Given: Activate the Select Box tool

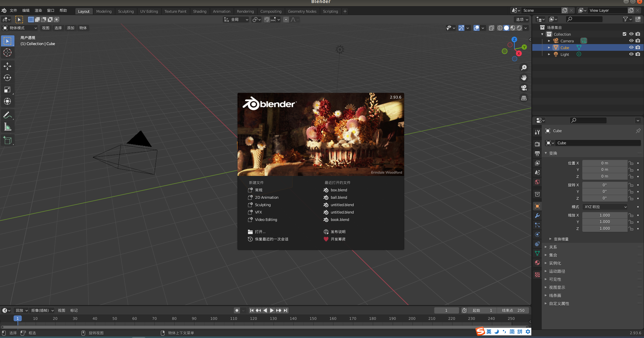Looking at the screenshot, I should click(7, 41).
